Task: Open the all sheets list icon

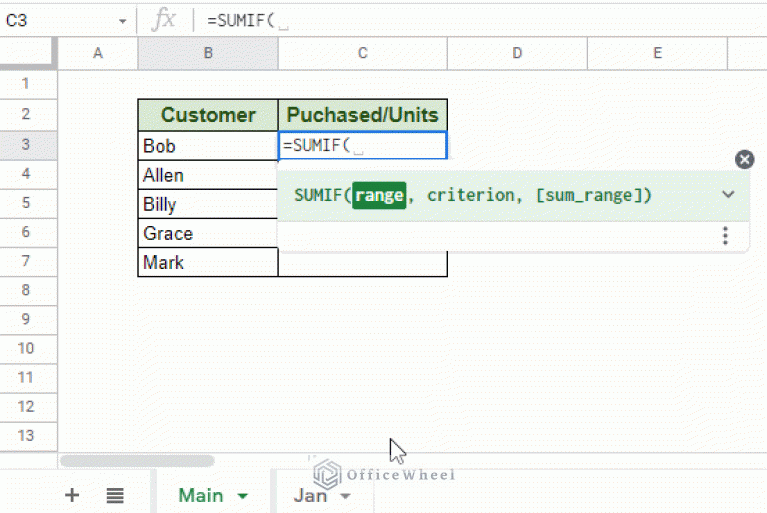Action: pos(115,495)
